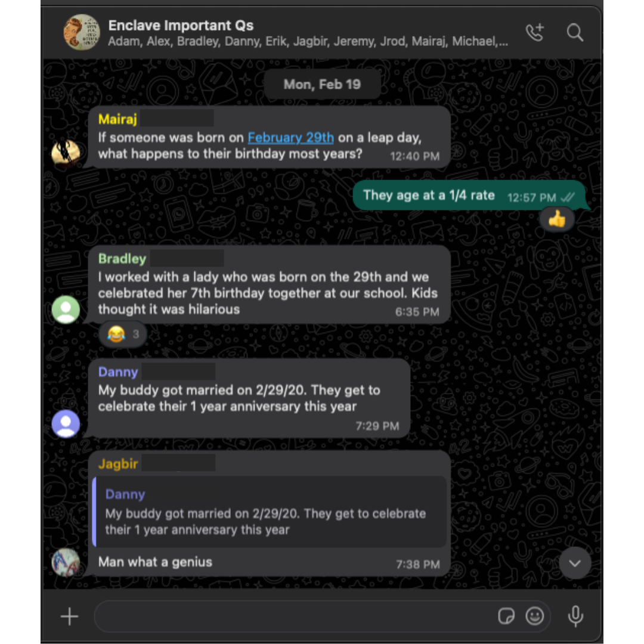This screenshot has height=644, width=644.
Task: Jump to latest with down chevron button
Action: click(x=575, y=563)
